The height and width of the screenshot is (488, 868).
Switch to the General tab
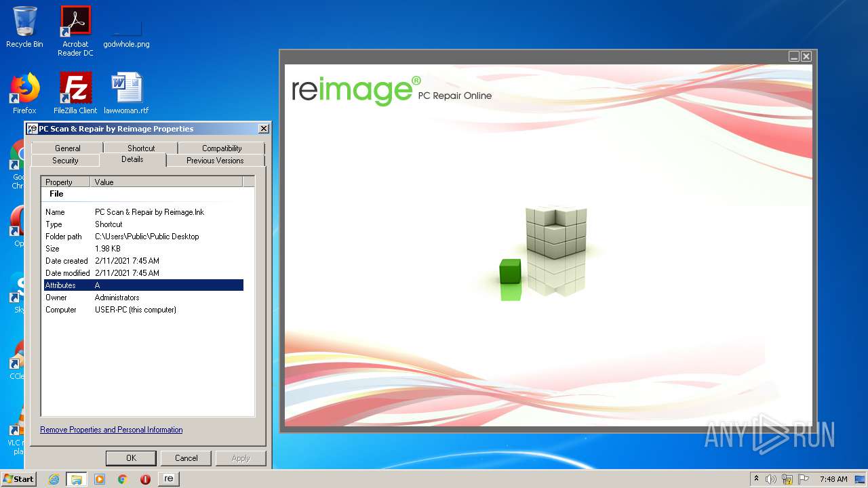(67, 148)
